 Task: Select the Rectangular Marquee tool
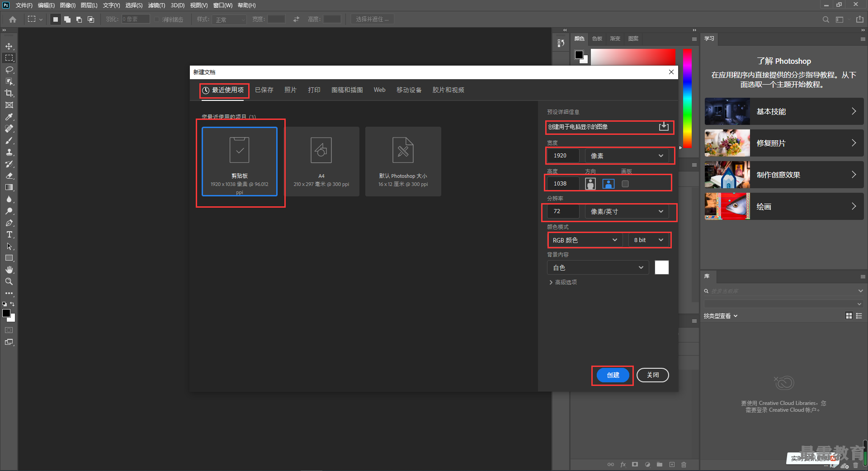[x=9, y=58]
